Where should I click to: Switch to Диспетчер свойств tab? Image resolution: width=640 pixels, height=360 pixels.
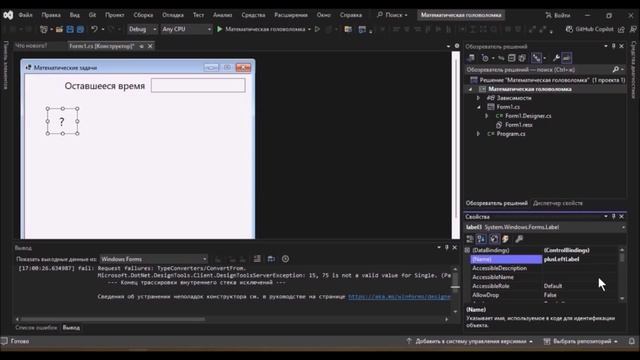coord(558,203)
